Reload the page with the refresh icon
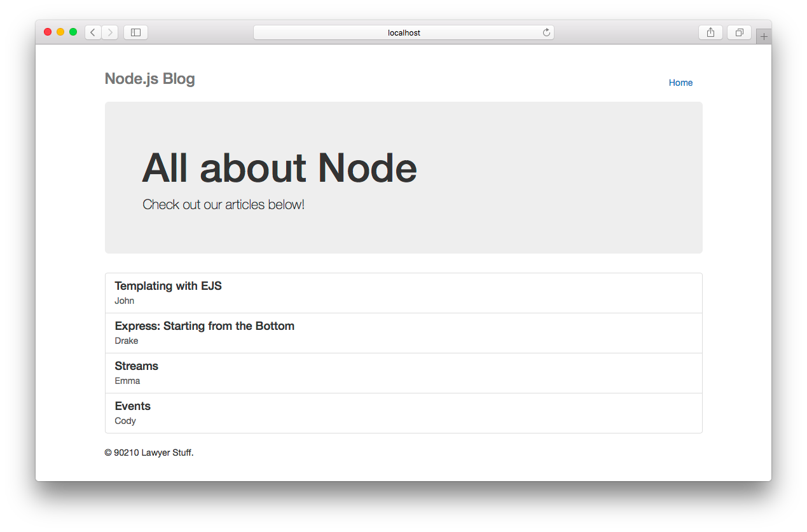 click(546, 32)
